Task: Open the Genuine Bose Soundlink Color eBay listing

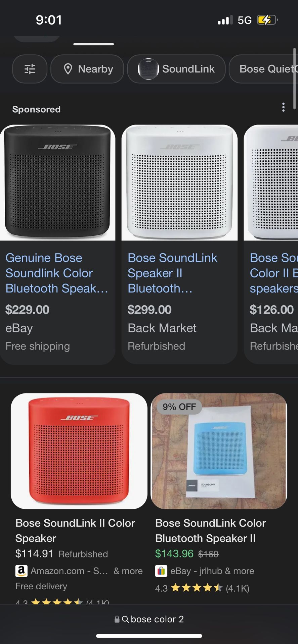Action: point(57,273)
